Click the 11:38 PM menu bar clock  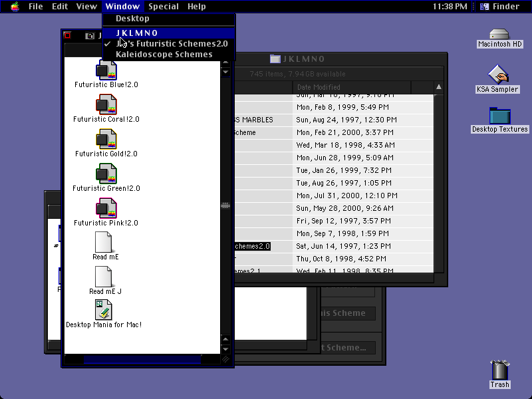(x=450, y=7)
